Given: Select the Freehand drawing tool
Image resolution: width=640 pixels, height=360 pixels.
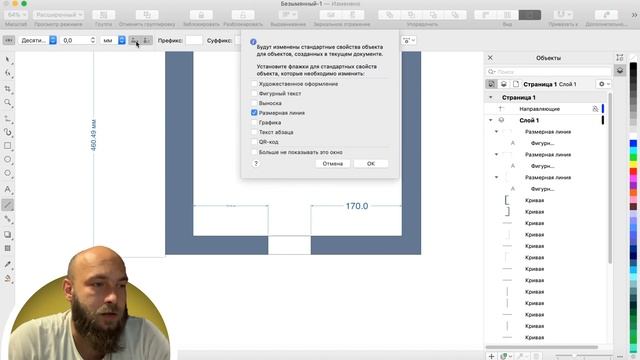Looking at the screenshot, I should 8,118.
